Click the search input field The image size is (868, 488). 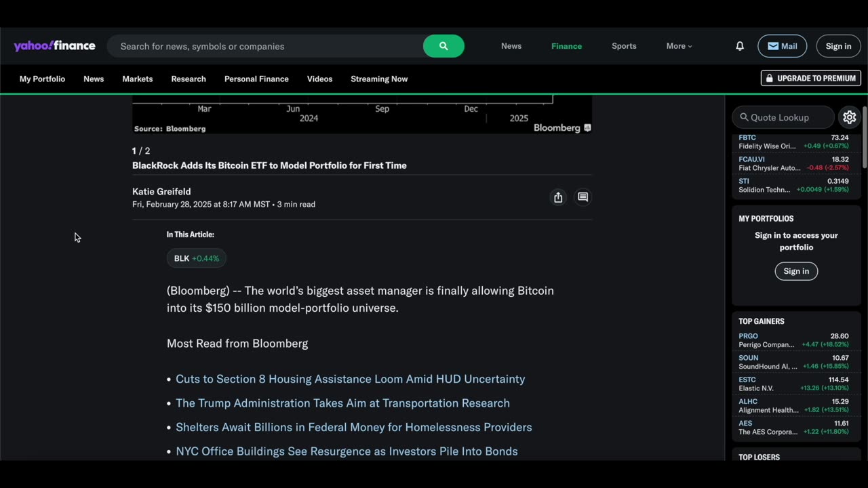coord(265,46)
